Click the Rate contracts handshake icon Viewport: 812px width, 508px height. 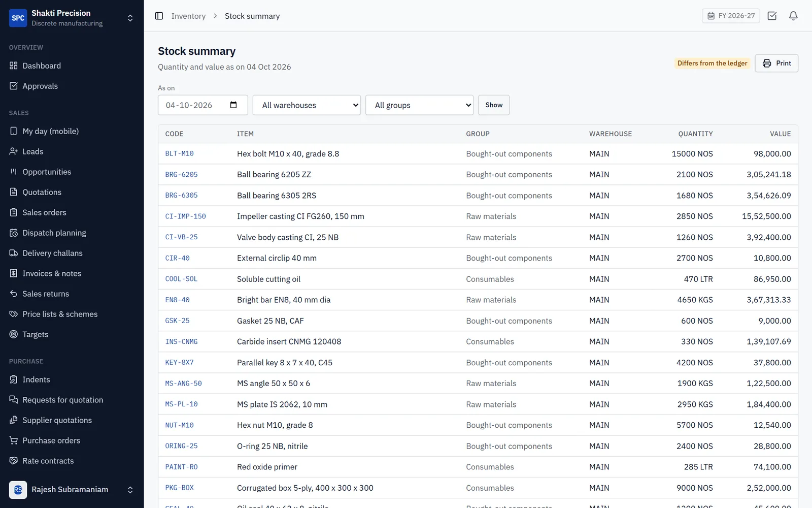pos(14,461)
